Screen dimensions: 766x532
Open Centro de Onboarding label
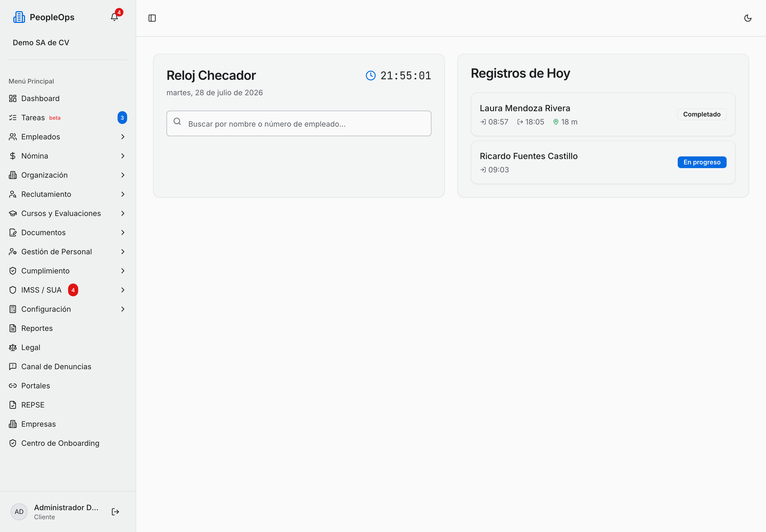(60, 443)
